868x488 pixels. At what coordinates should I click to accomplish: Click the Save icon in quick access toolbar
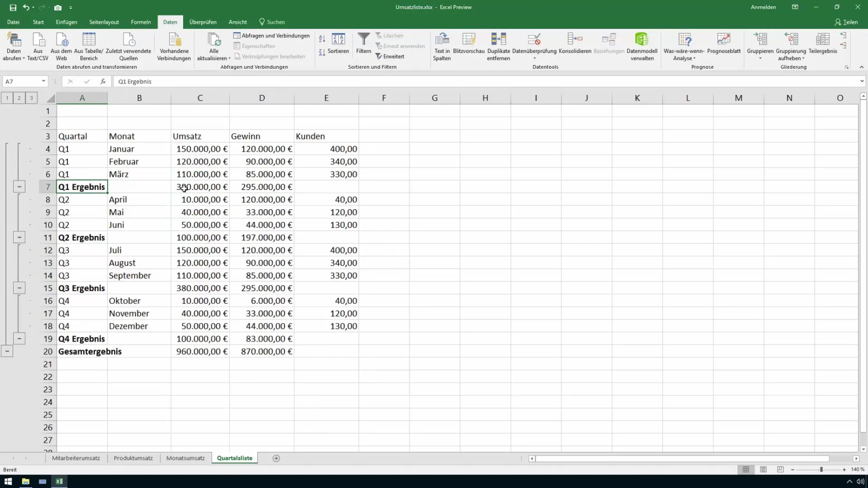[13, 8]
